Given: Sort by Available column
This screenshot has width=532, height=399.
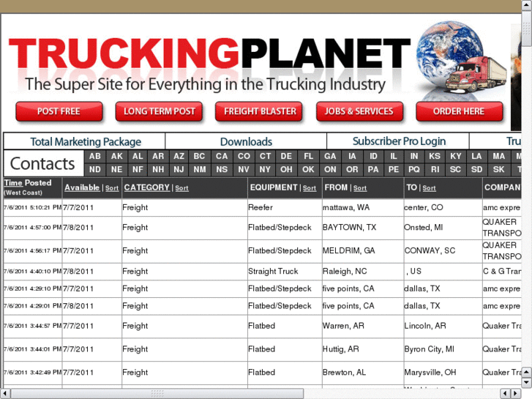Looking at the screenshot, I should (x=112, y=188).
